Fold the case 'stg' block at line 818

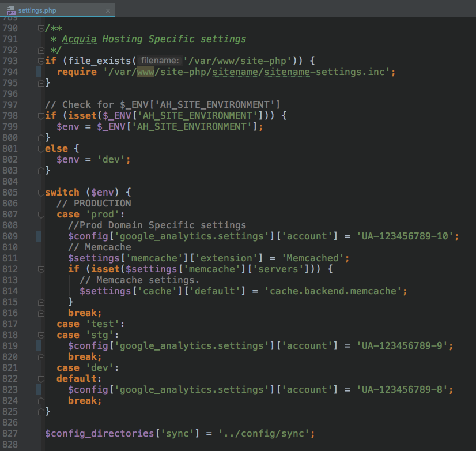coord(41,335)
